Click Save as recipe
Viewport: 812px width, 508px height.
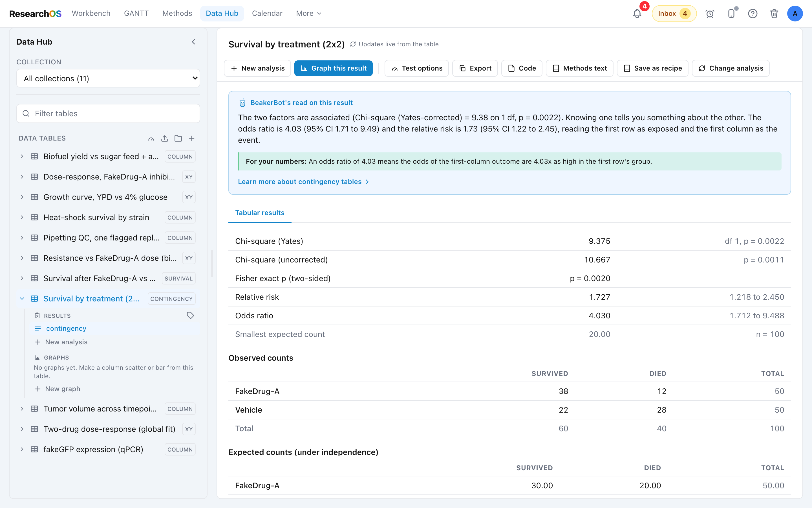pos(652,68)
